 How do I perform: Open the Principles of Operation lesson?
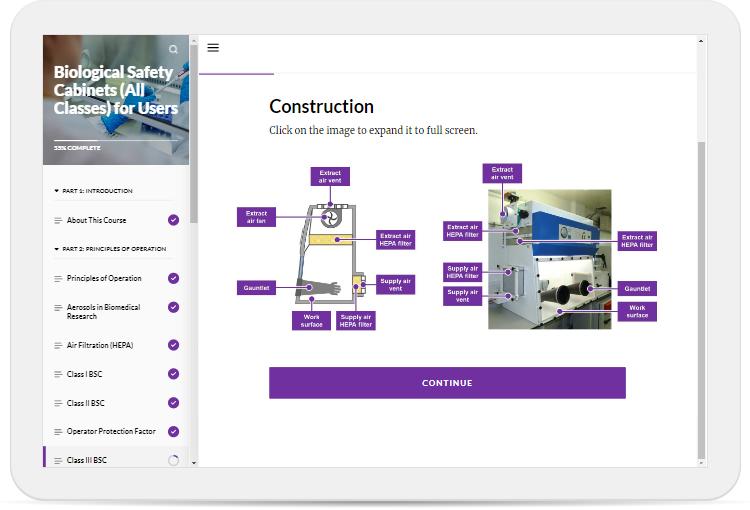point(104,278)
